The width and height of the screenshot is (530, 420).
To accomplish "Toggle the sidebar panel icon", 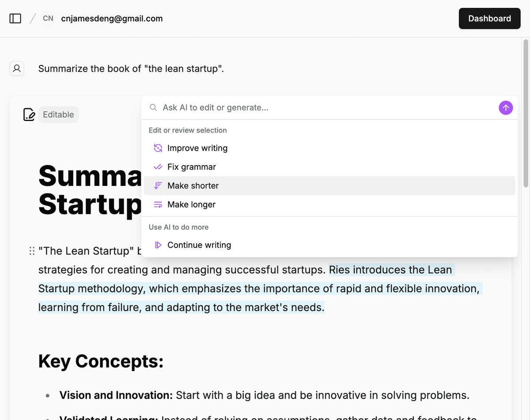I will coord(15,19).
